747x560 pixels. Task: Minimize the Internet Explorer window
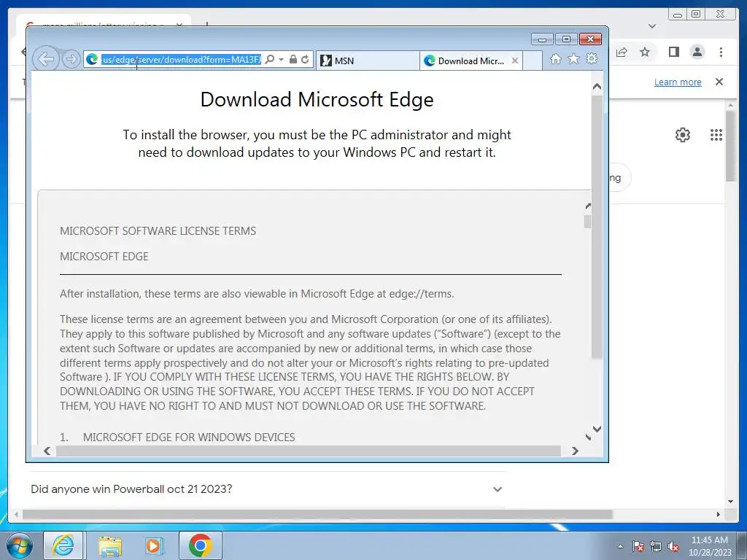[x=542, y=39]
